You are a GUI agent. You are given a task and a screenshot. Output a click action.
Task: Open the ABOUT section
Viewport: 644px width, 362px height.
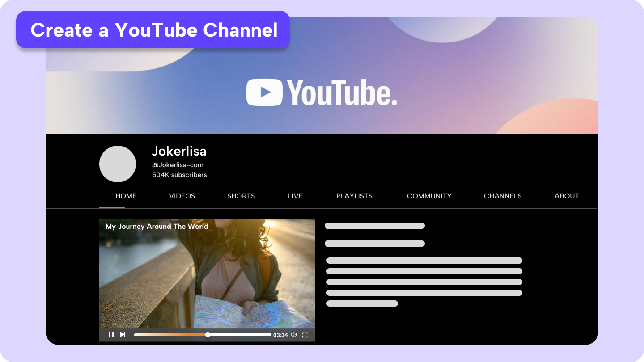coord(567,196)
